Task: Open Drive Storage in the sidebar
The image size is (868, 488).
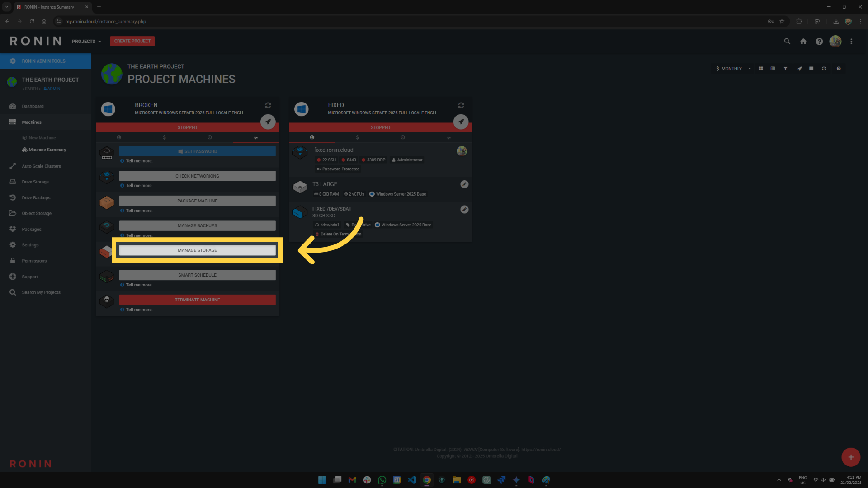Action: pyautogui.click(x=35, y=182)
